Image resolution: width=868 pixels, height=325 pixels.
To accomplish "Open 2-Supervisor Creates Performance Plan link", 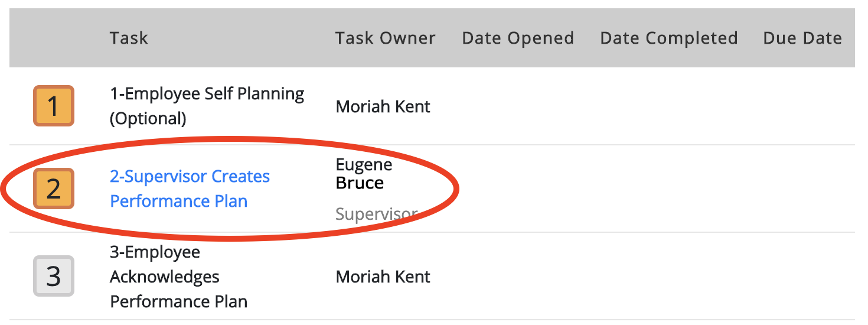I will (190, 188).
